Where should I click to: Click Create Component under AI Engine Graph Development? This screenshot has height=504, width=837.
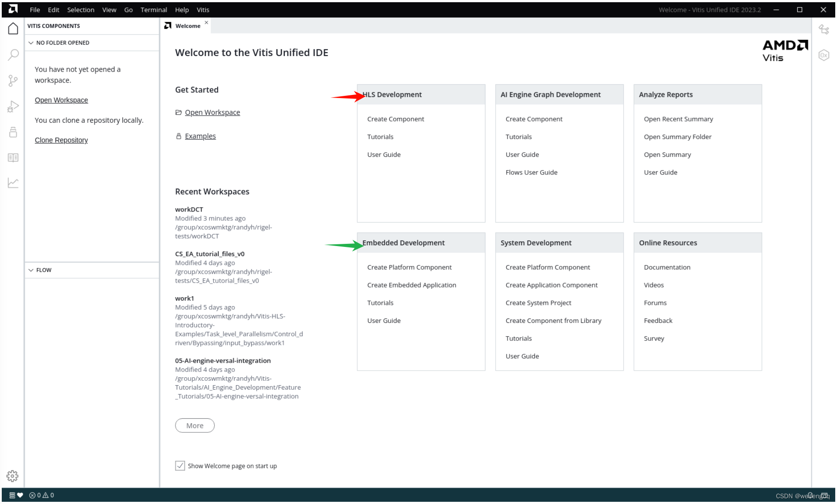[x=534, y=119]
